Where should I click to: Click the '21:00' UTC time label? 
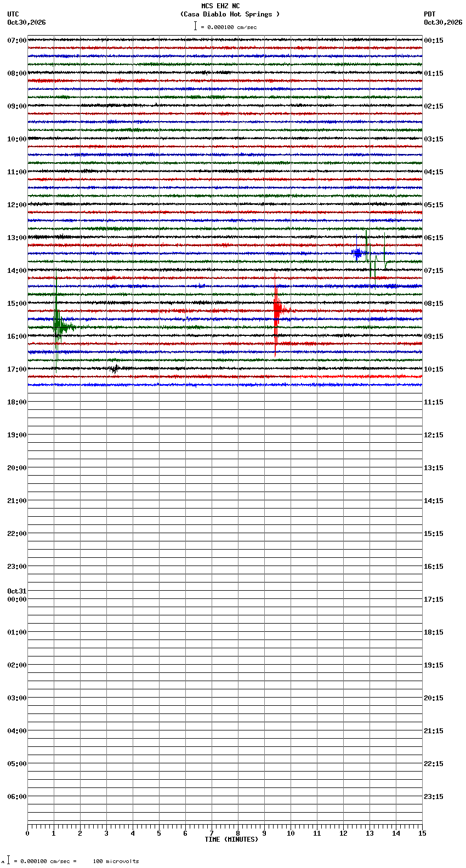tap(17, 501)
